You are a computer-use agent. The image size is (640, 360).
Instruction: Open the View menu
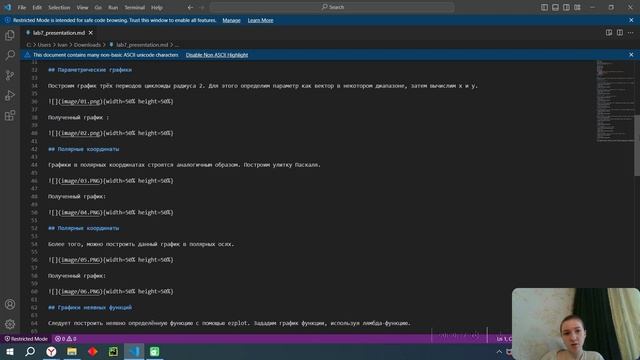(x=82, y=7)
